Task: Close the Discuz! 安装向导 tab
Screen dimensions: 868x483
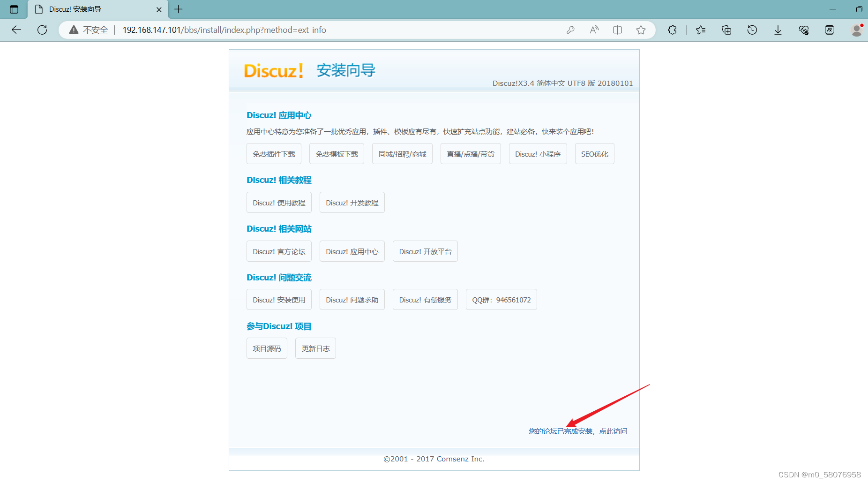Action: tap(159, 9)
